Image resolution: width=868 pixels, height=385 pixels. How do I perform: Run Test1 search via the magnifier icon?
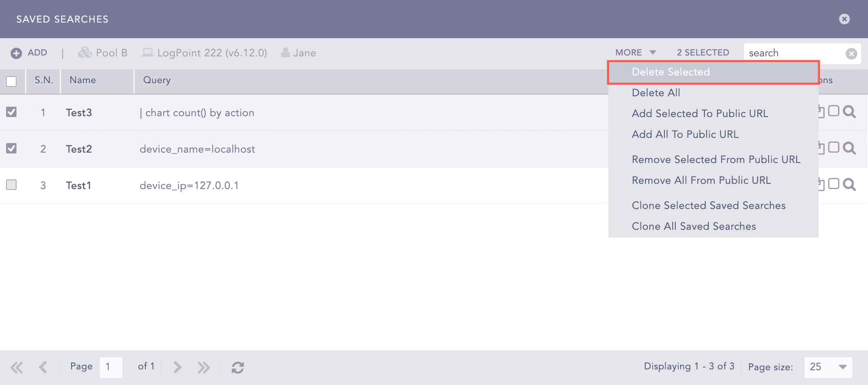coord(849,185)
